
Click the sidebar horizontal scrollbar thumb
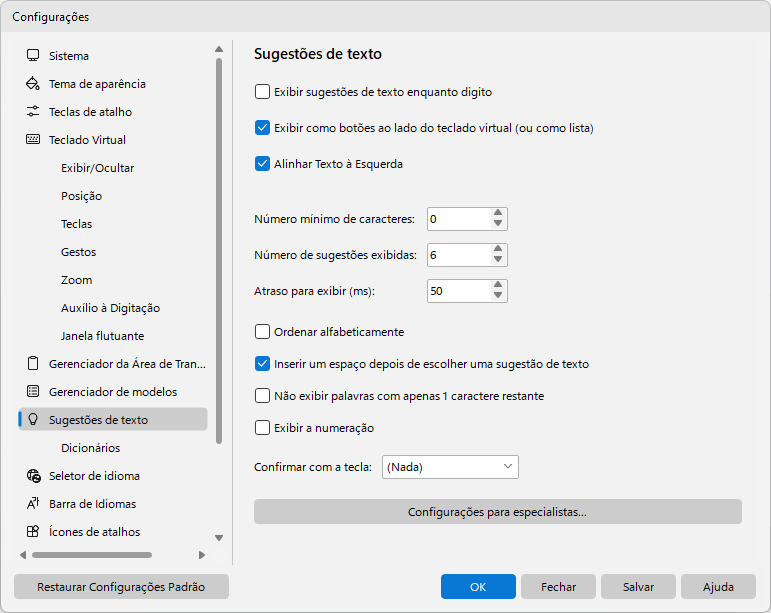92,555
